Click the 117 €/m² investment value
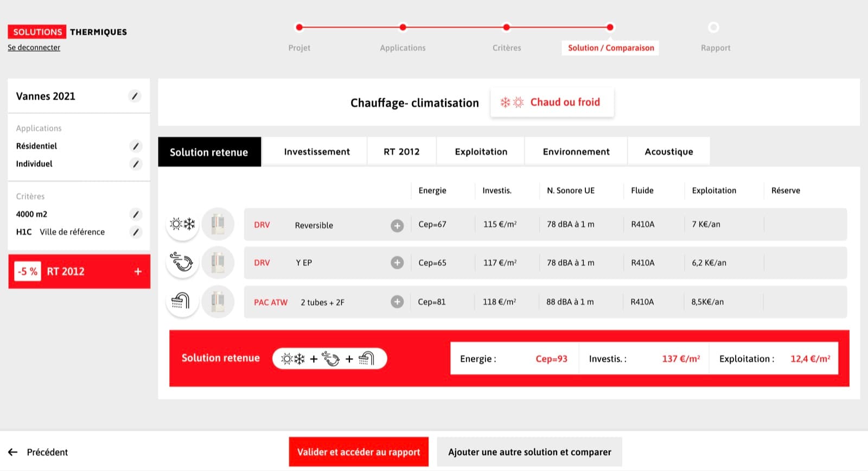The width and height of the screenshot is (868, 471). (x=500, y=263)
